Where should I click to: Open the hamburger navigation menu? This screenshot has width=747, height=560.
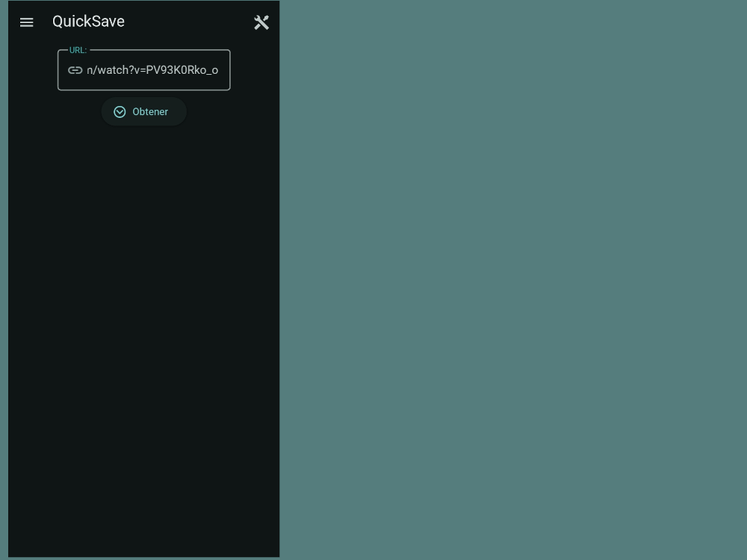click(x=27, y=22)
